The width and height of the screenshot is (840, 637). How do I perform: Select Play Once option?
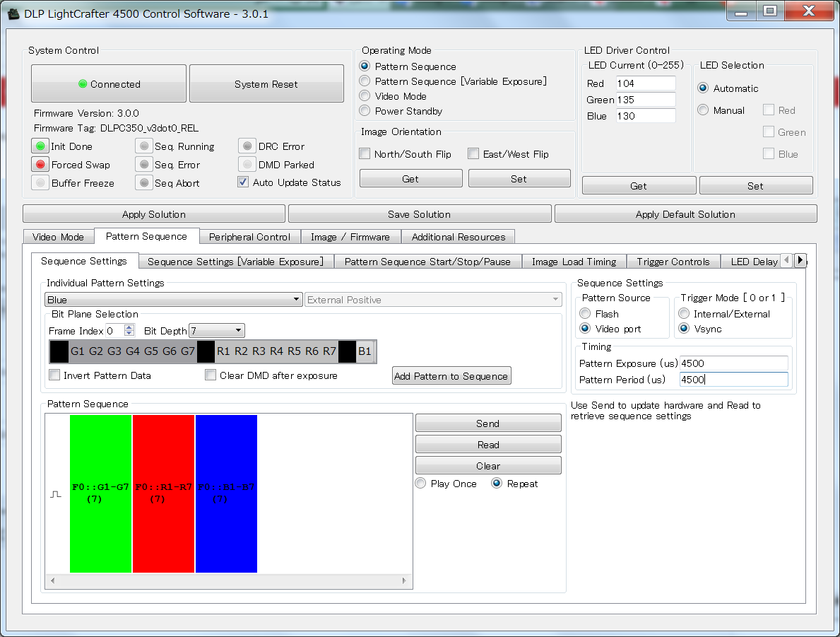coord(421,483)
